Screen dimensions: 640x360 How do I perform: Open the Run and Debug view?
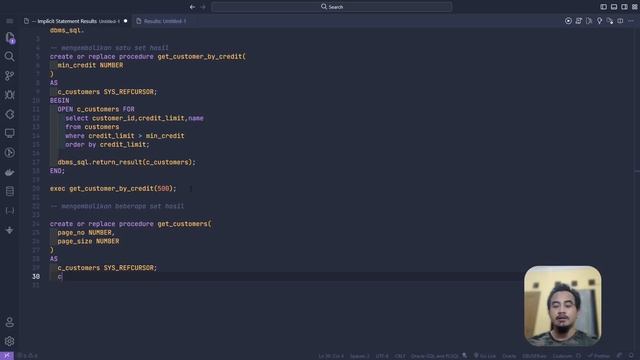[10, 95]
